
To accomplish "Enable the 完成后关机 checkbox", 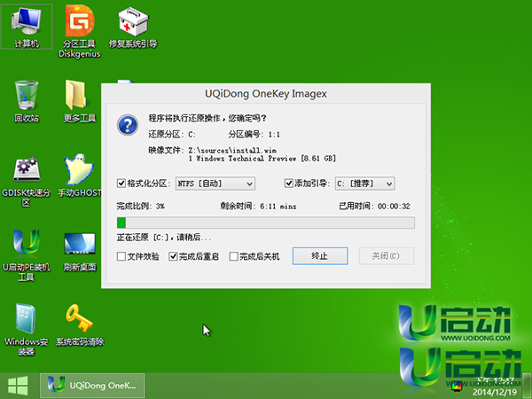I will pos(233,256).
